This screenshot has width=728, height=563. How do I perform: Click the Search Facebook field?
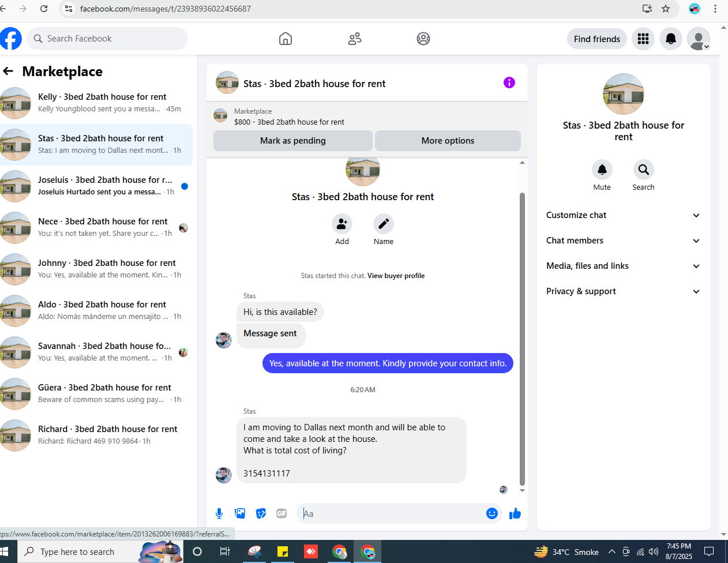[107, 39]
